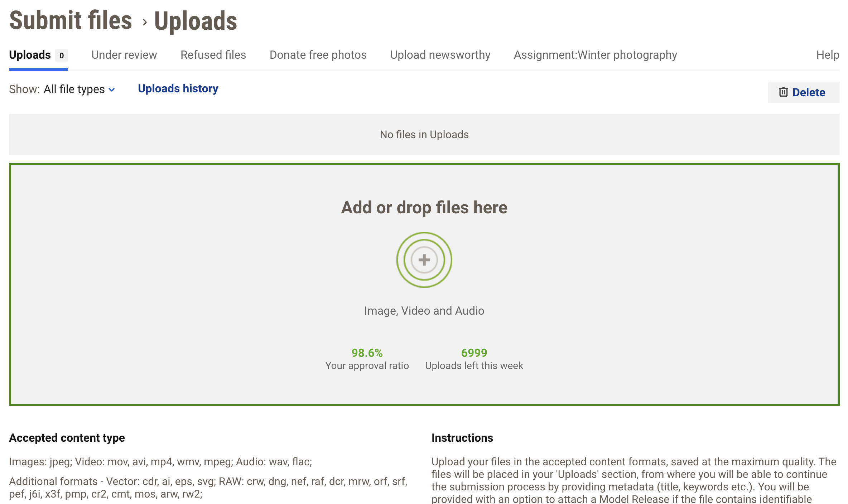The height and width of the screenshot is (504, 848).
Task: Click the uploads count badge showing 0
Action: pos(62,55)
